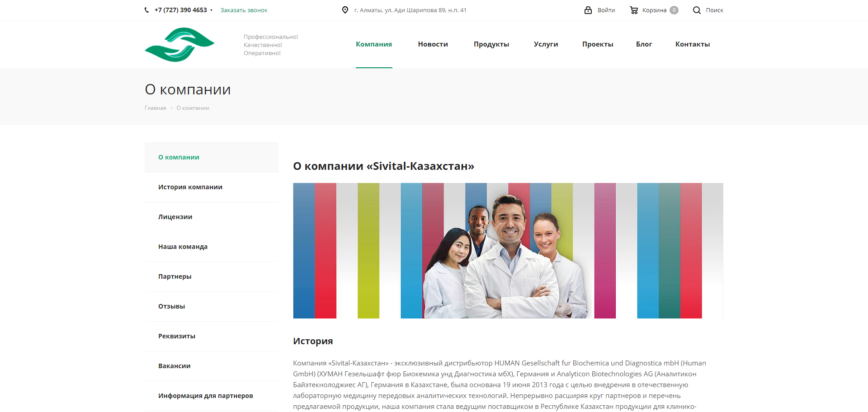Click 'Войти' login link

point(606,10)
